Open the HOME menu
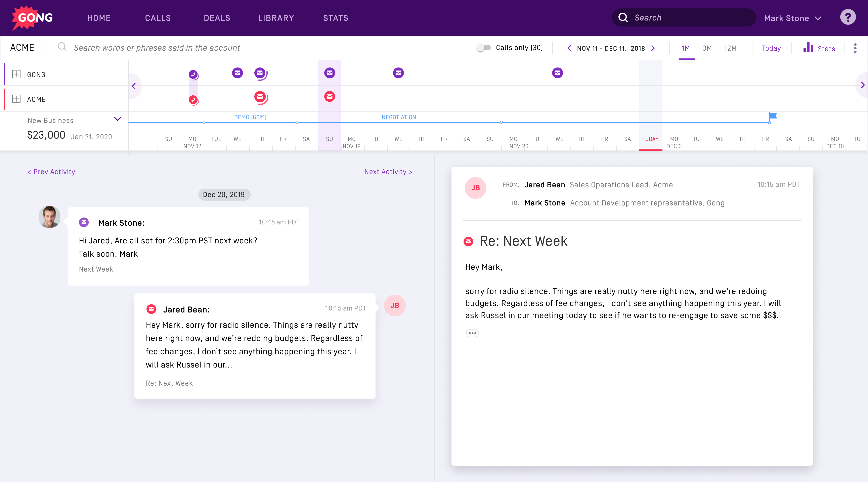Viewport: 868px width, 482px height. (99, 18)
